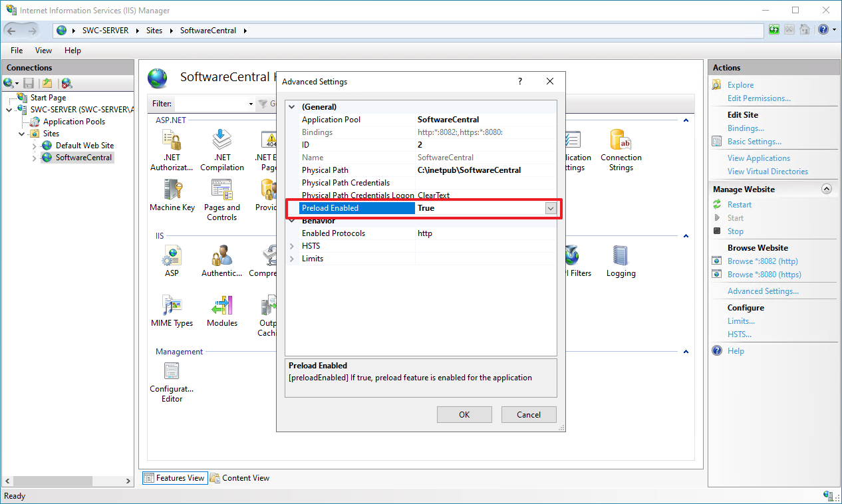Click the Restart website link
The width and height of the screenshot is (842, 504).
coord(739,205)
